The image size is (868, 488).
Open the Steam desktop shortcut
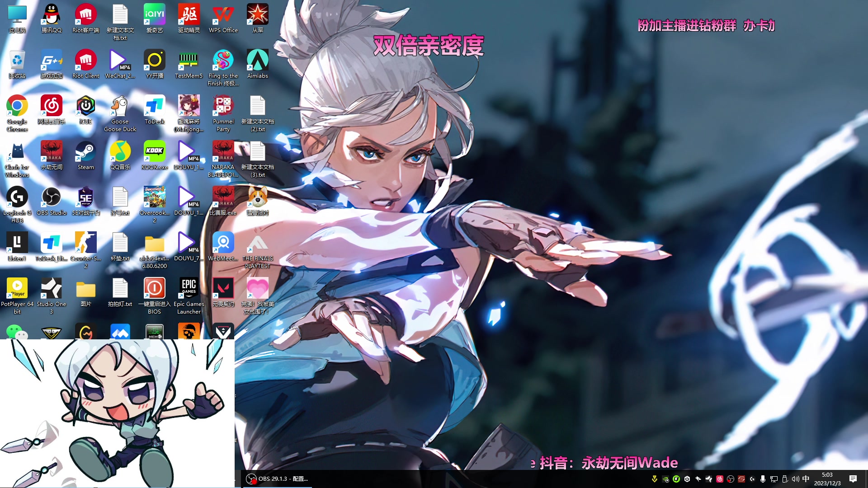point(86,155)
